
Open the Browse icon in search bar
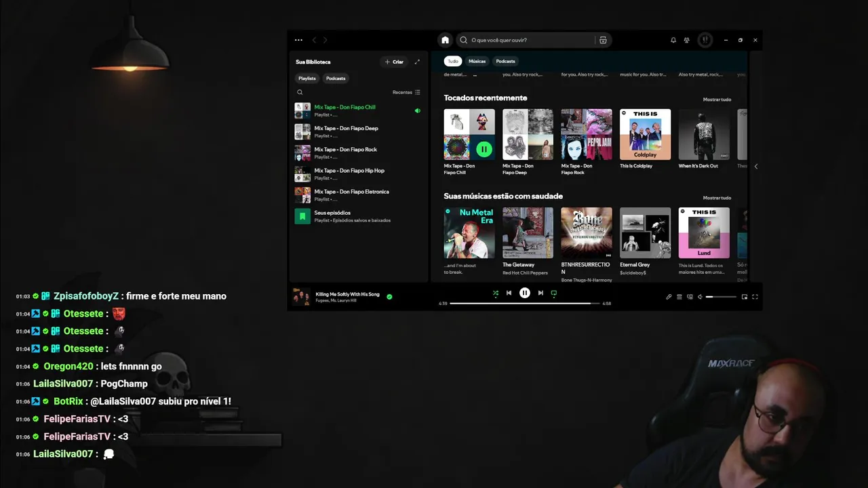pyautogui.click(x=603, y=40)
